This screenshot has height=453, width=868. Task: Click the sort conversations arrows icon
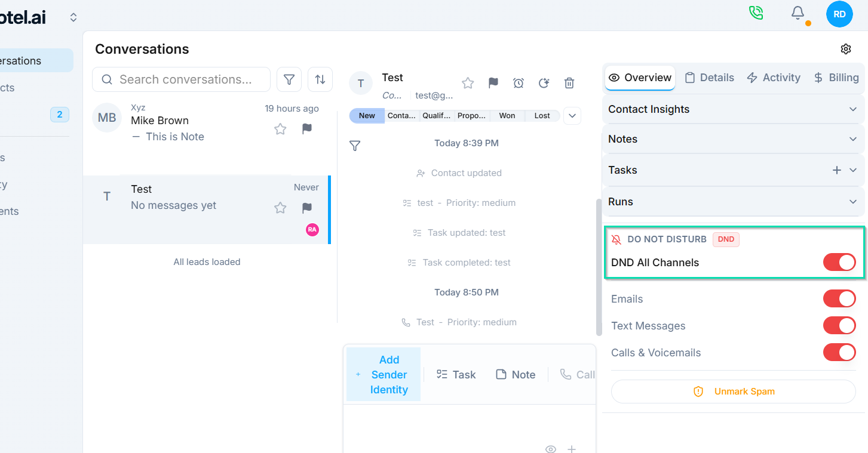tap(320, 79)
